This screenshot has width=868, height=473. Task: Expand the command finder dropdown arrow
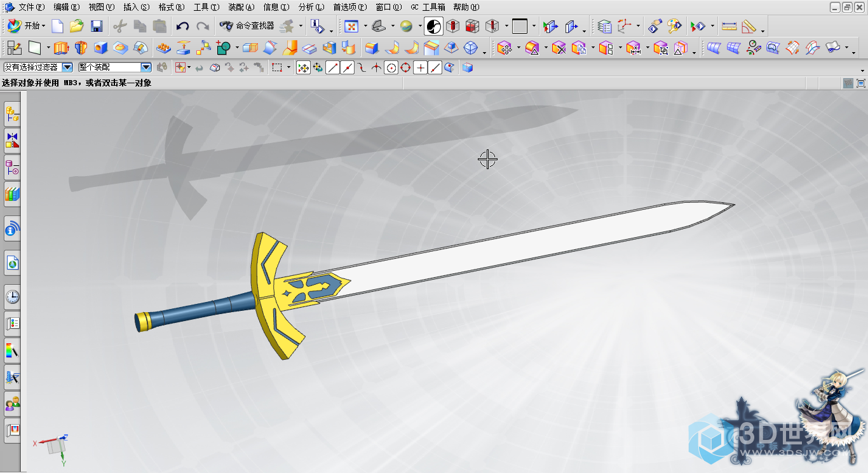[x=301, y=27]
